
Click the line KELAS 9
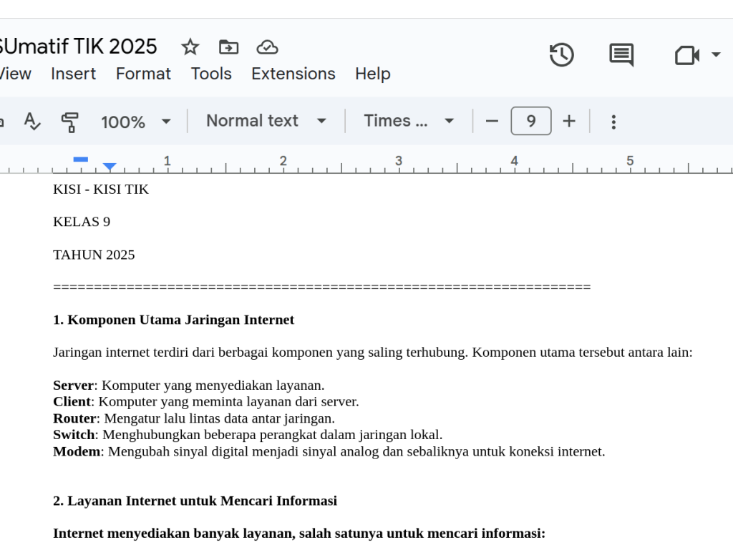[x=82, y=222]
